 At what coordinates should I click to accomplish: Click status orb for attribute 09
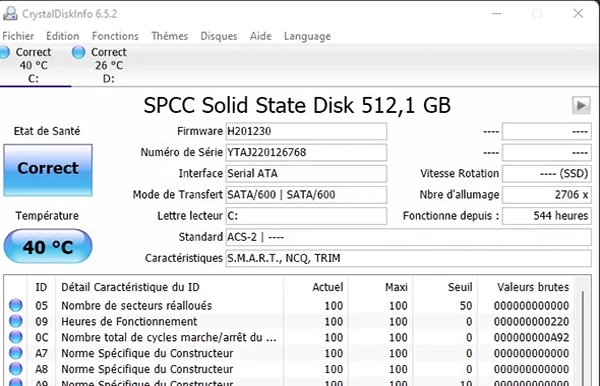click(16, 321)
